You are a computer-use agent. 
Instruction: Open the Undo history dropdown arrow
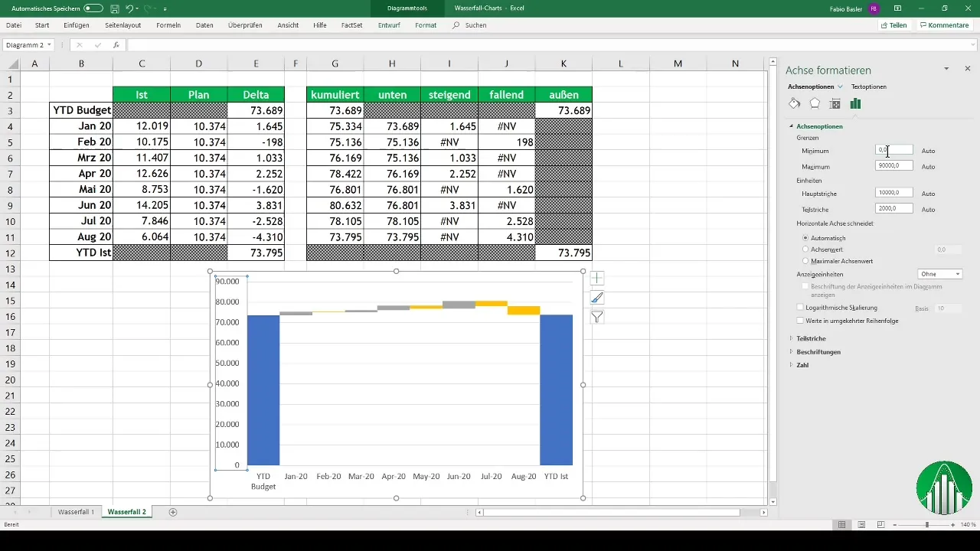[x=137, y=8]
